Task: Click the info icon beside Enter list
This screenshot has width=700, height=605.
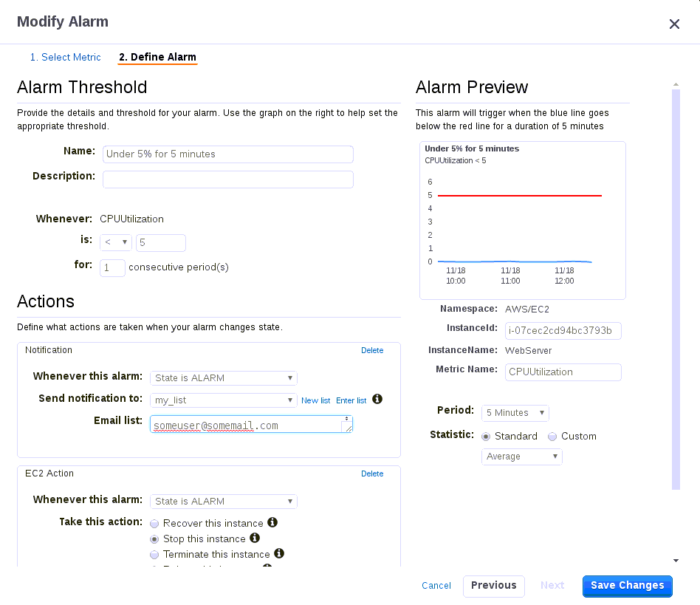Action: click(x=377, y=399)
